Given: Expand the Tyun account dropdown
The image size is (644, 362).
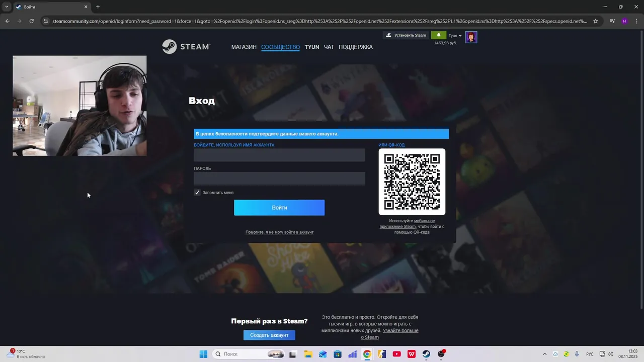Looking at the screenshot, I should click(455, 35).
